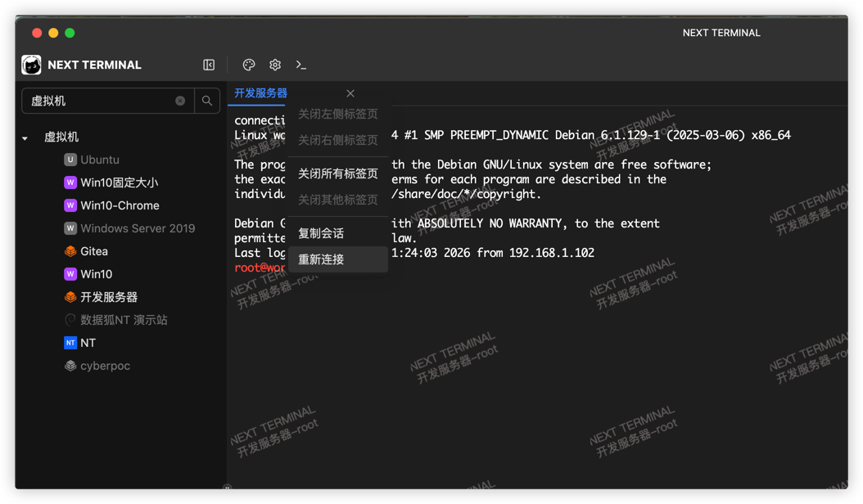Open the Ubuntu asset
The height and width of the screenshot is (504, 863).
click(x=100, y=160)
